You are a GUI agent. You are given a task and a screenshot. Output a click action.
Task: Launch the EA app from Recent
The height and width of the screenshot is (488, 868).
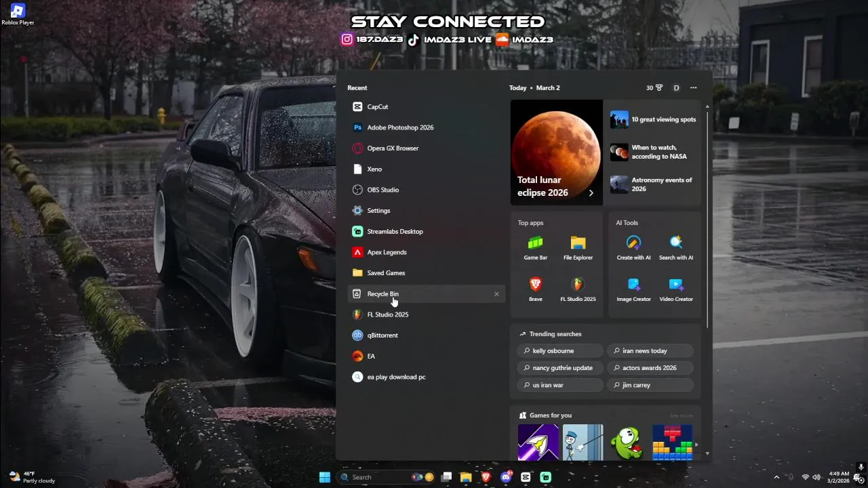click(x=426, y=356)
